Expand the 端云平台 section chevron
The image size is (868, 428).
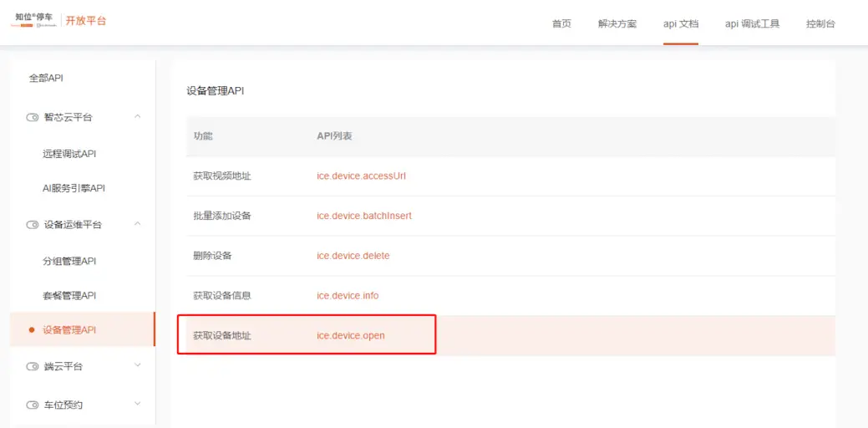tap(138, 365)
